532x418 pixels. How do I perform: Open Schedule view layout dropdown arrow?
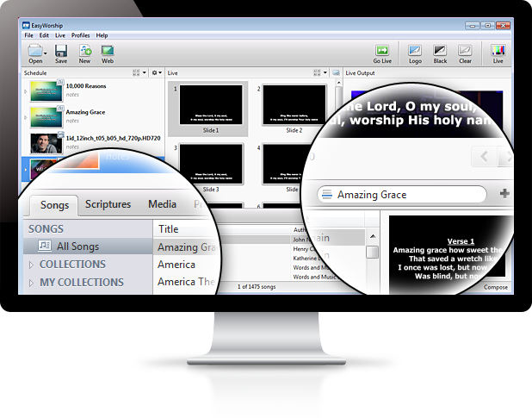(x=145, y=72)
